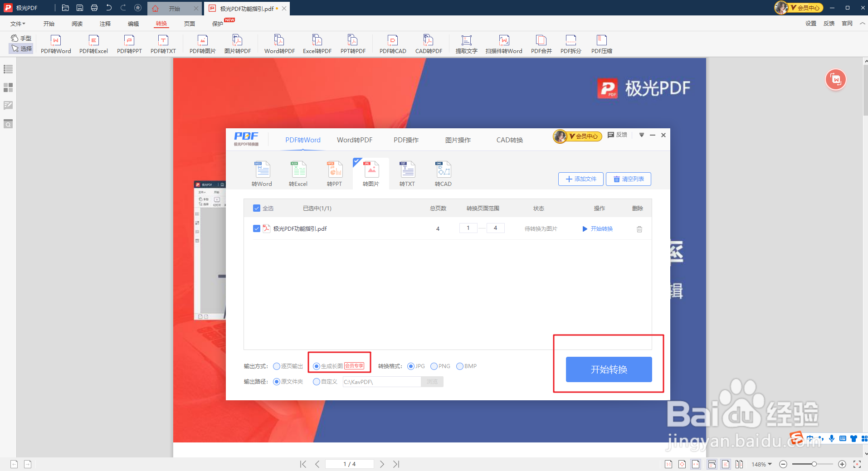Switch to the 页面 ribbon tab
The width and height of the screenshot is (868, 471).
pos(190,24)
